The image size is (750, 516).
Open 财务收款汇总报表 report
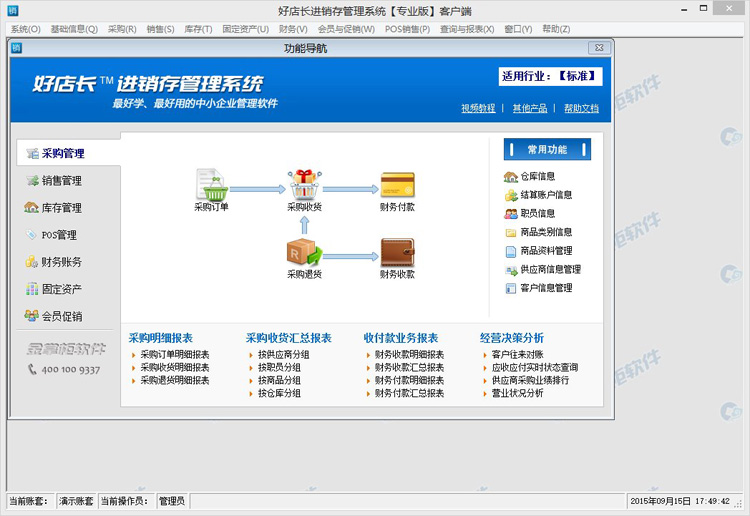(409, 367)
